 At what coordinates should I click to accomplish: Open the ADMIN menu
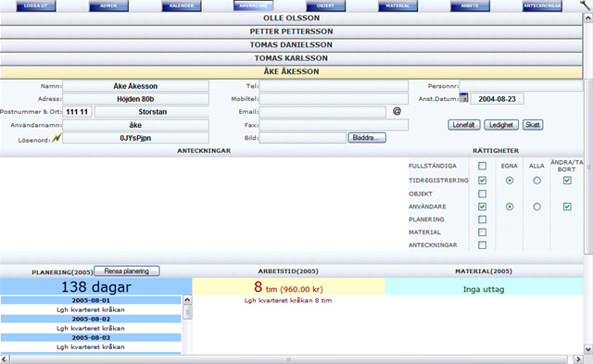coord(108,6)
